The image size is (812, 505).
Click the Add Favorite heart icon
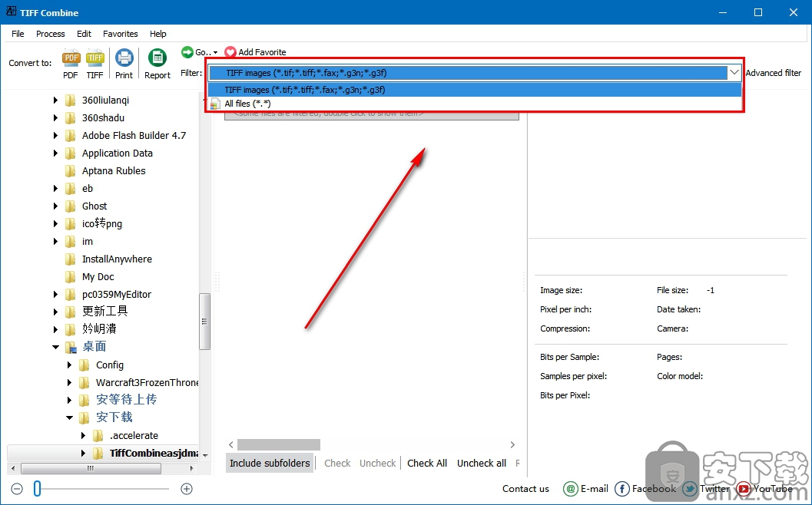(x=230, y=52)
